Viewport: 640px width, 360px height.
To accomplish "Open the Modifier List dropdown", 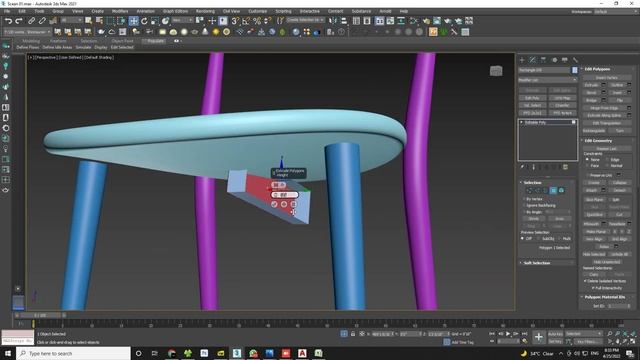I will pos(547,80).
